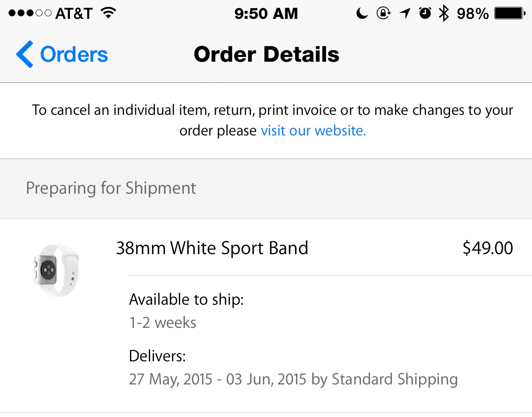This screenshot has height=417, width=532.
Task: Open the visit our website link
Action: [313, 130]
